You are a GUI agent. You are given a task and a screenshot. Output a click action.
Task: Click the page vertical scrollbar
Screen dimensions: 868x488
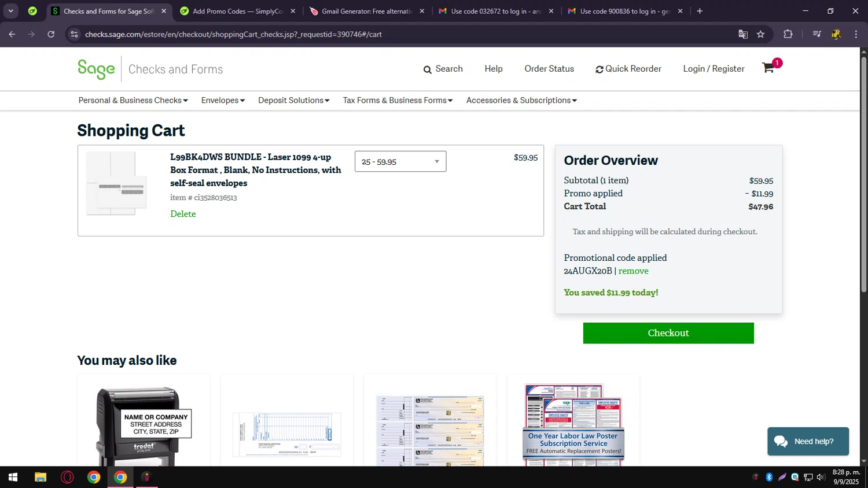click(864, 173)
